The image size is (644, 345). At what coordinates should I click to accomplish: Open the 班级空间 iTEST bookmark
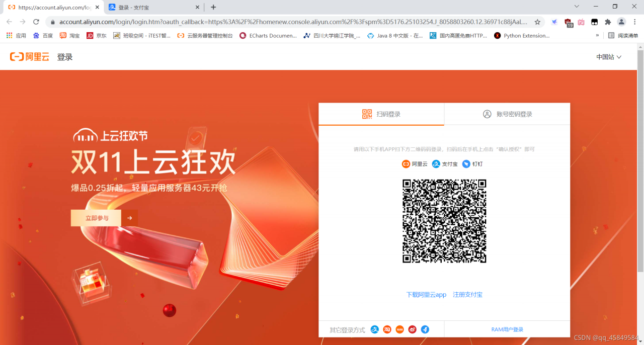coord(142,36)
